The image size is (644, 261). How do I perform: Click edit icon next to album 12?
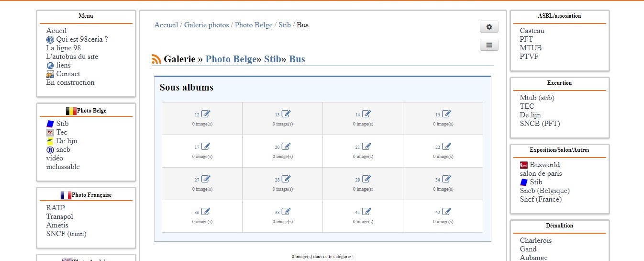click(x=206, y=114)
